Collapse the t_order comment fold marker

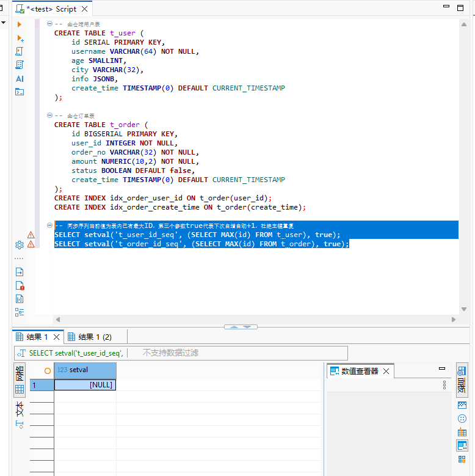coord(49,115)
